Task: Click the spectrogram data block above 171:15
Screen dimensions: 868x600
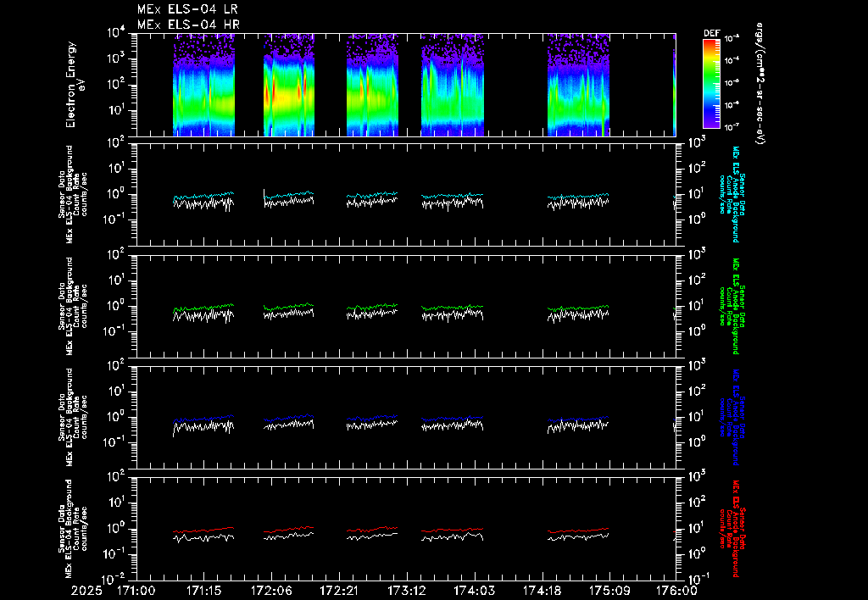Action: coord(203,85)
